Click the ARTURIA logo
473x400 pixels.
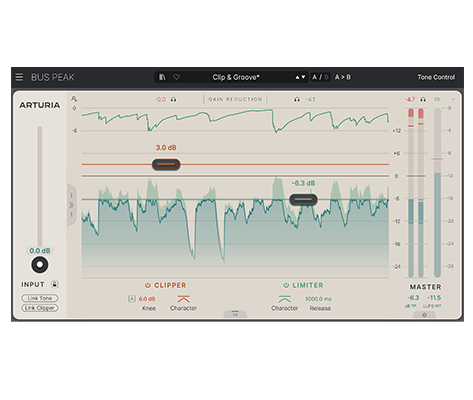(x=40, y=105)
